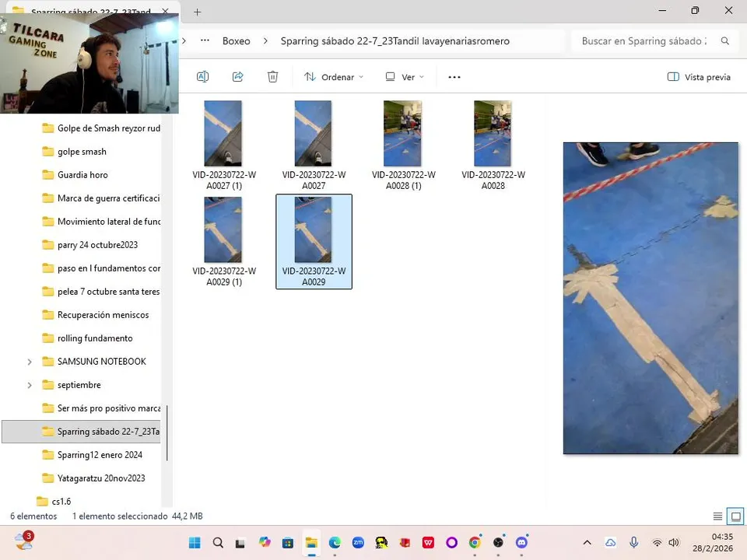Image resolution: width=747 pixels, height=560 pixels.
Task: Switch to large thumbnails view icon in status bar
Action: (735, 516)
